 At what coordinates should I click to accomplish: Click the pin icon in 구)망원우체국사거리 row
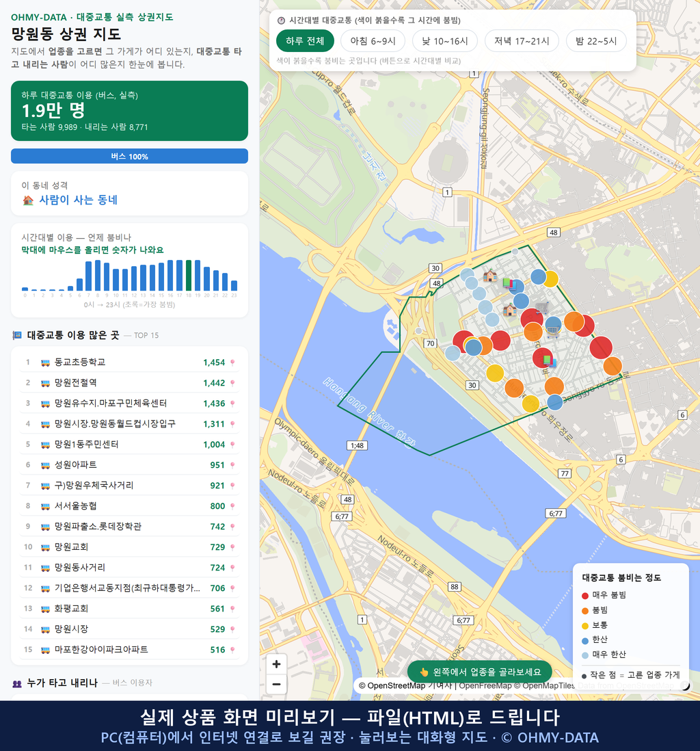[232, 486]
